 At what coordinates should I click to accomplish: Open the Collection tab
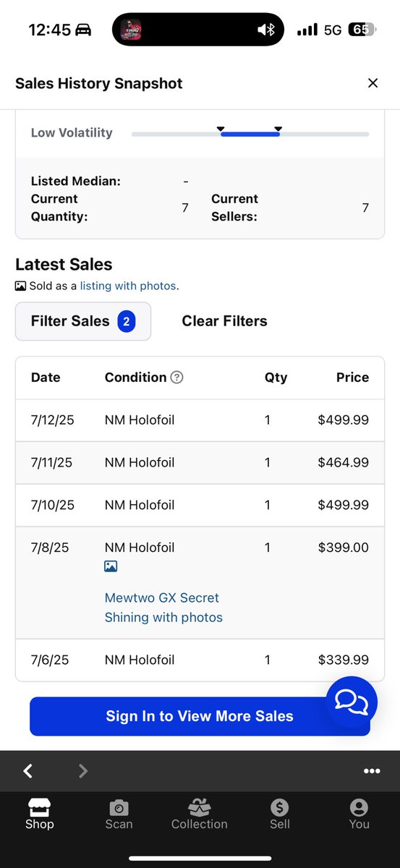click(200, 814)
